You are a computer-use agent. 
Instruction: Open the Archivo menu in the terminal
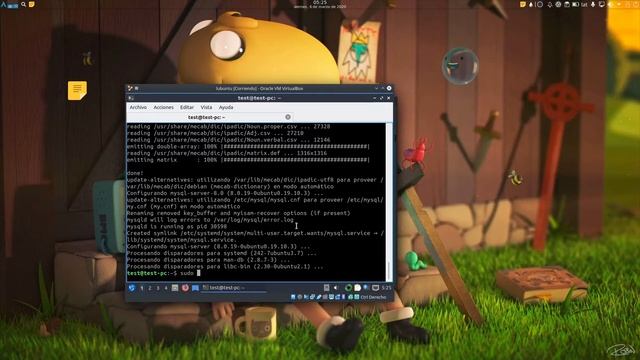(138, 107)
